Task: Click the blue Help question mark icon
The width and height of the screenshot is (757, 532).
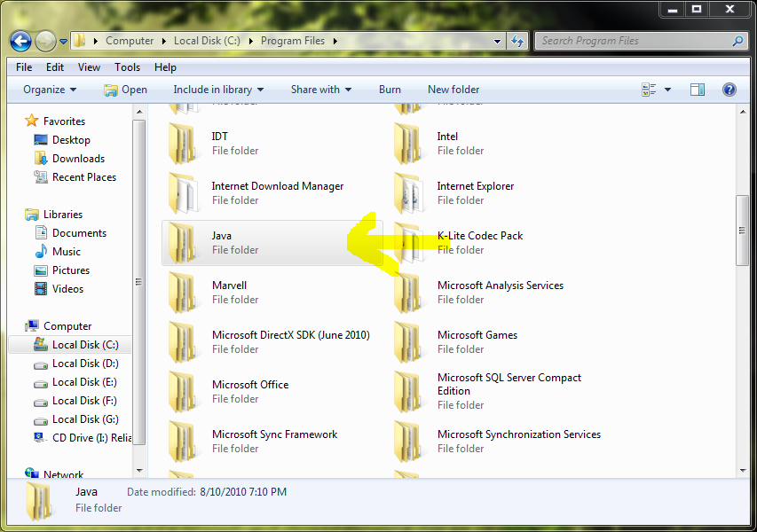Action: [729, 90]
